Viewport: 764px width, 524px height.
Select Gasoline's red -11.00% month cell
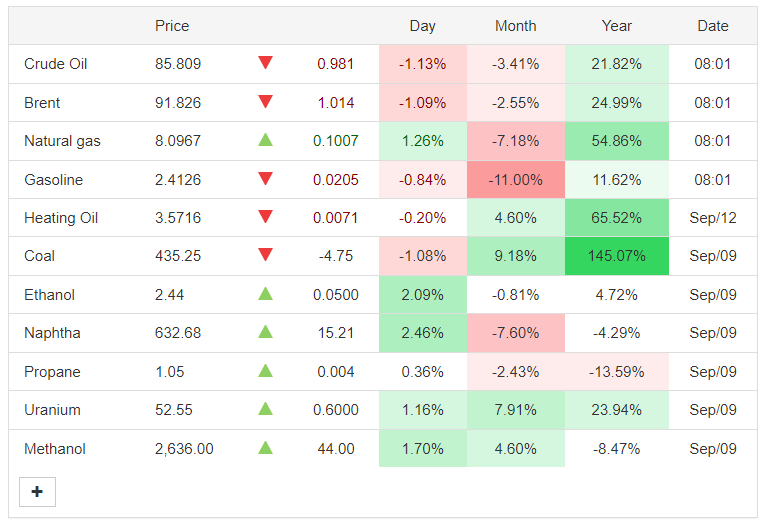tap(516, 180)
